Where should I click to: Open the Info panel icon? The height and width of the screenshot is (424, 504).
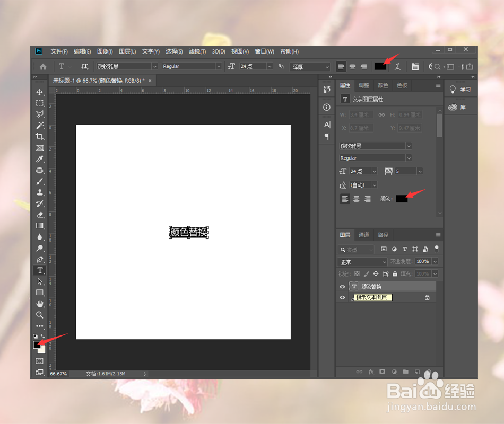click(x=327, y=107)
